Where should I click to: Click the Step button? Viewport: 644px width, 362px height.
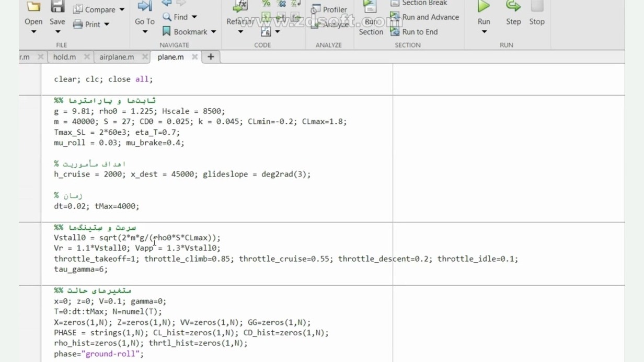[513, 13]
